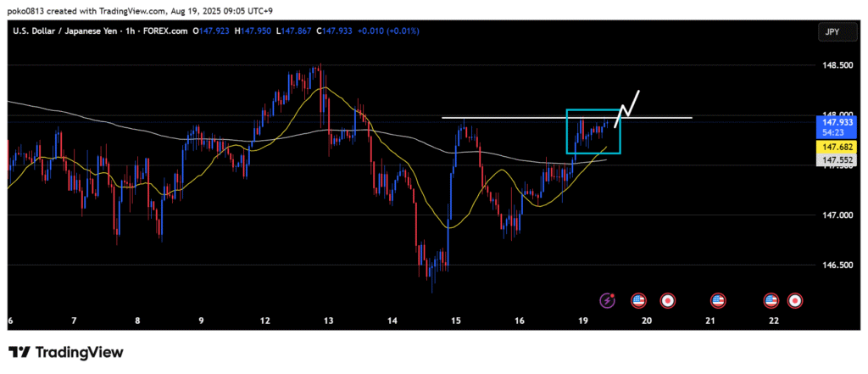Click the gray 147.552 moving average price label
Screen dimensions: 868x374
point(833,159)
